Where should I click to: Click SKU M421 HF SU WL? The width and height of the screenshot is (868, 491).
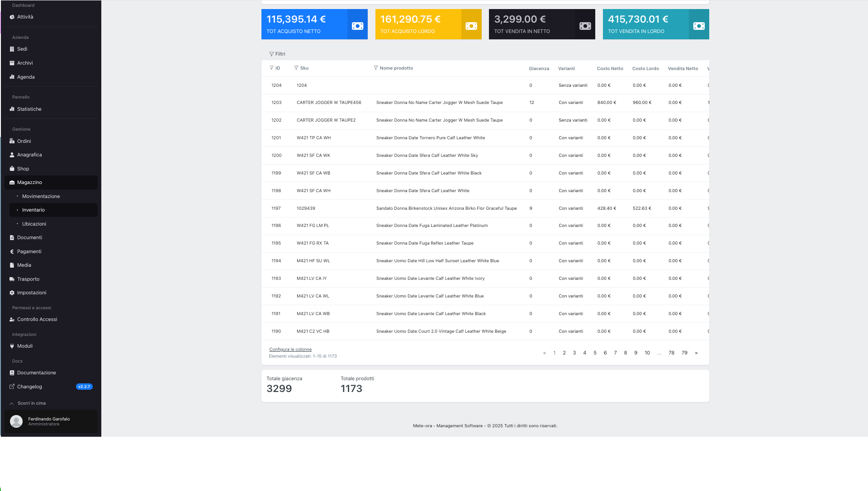click(313, 261)
